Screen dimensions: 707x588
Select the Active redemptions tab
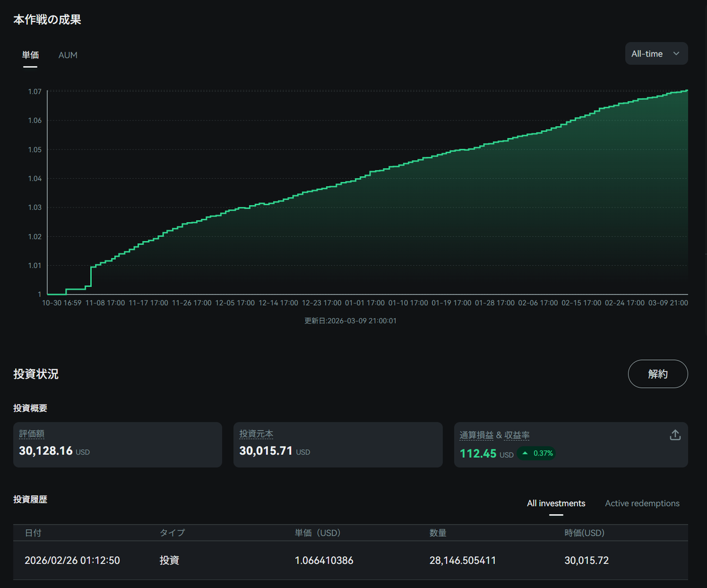642,503
